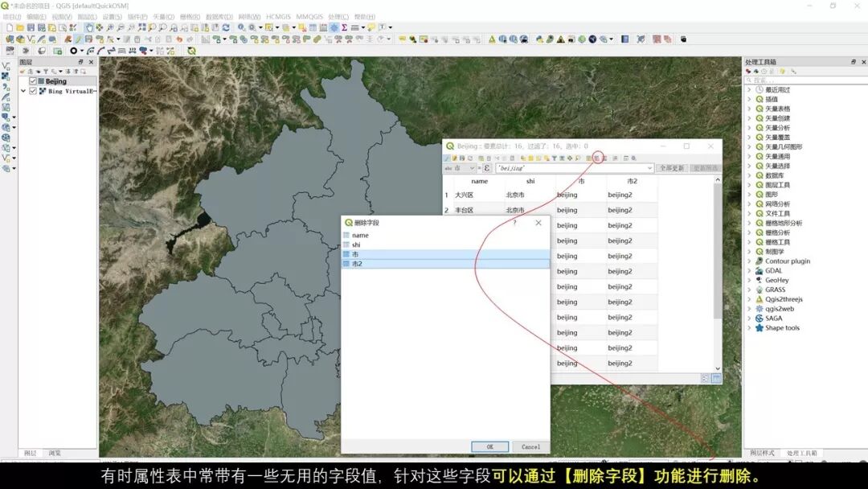This screenshot has height=489, width=868.
Task: Expand the SAGA toolbox group
Action: [x=749, y=318]
